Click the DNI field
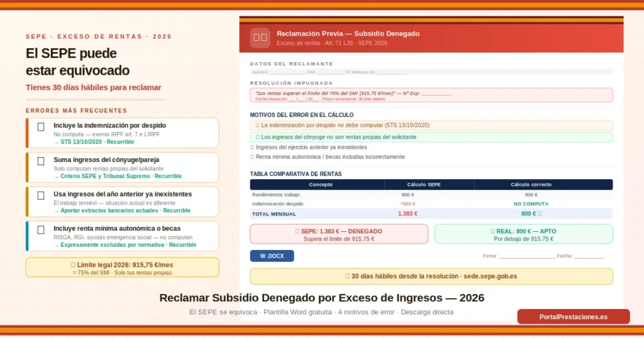The image size is (644, 338). point(330,73)
